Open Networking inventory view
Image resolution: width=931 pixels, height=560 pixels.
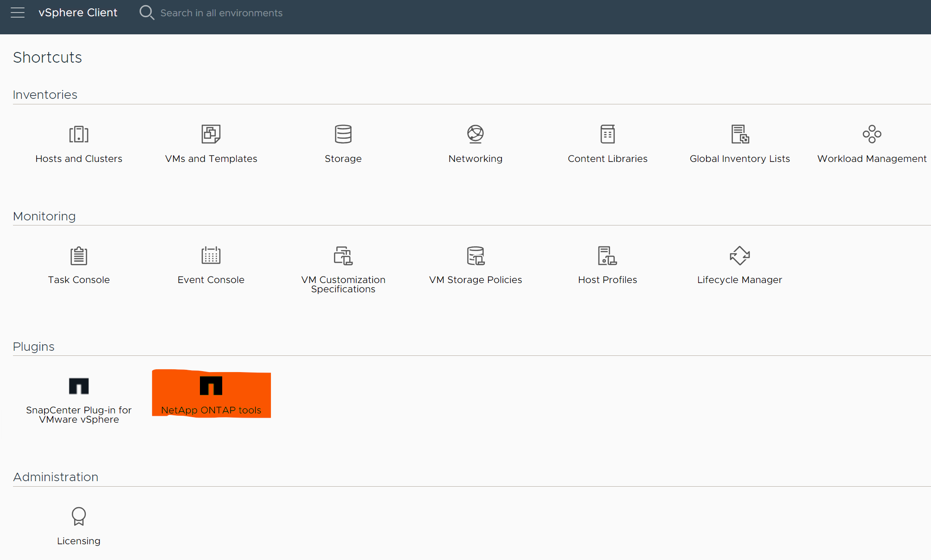pos(475,142)
